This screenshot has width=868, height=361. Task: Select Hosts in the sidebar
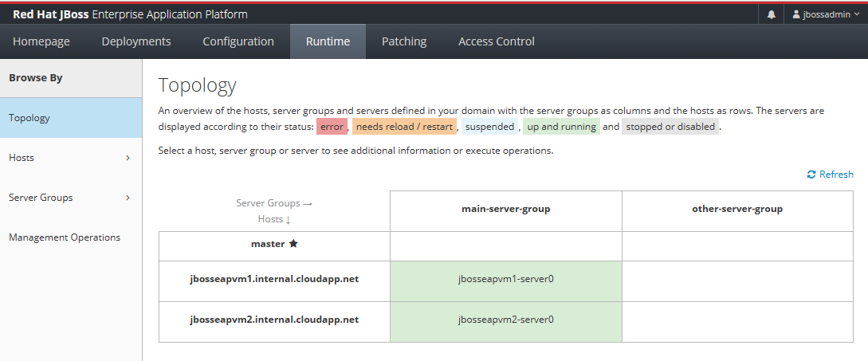(71, 158)
